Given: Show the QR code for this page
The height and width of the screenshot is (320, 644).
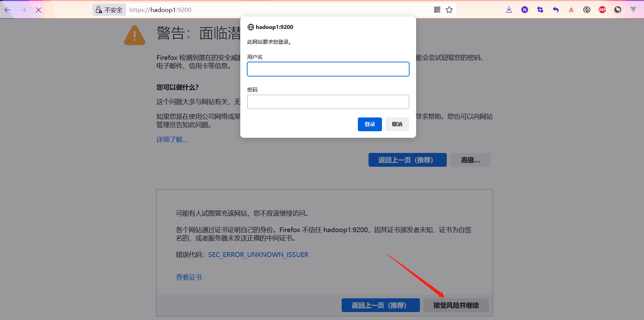Looking at the screenshot, I should coord(437,10).
